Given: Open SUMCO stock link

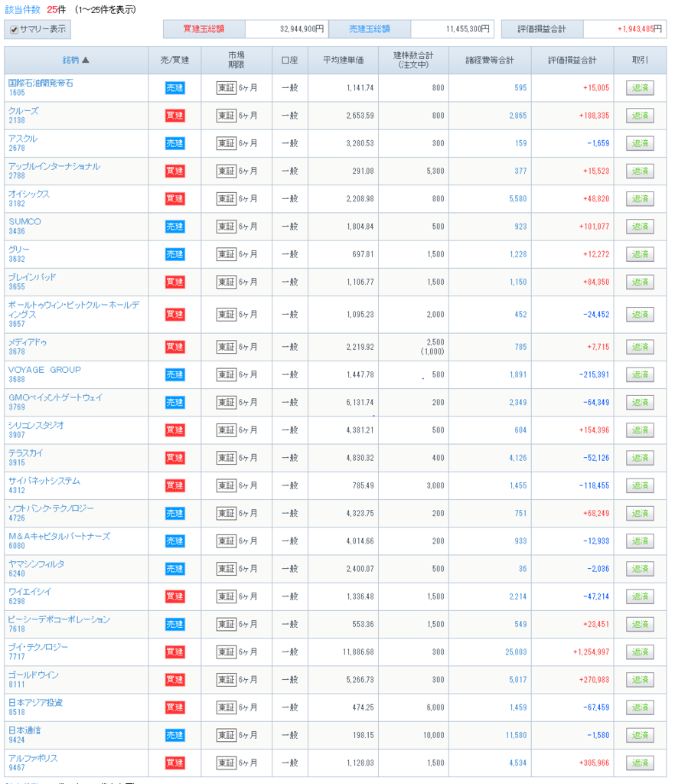Looking at the screenshot, I should [x=24, y=221].
